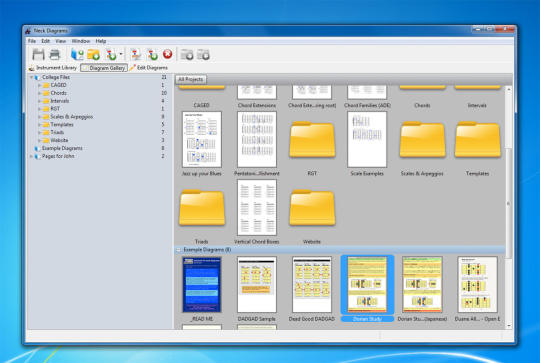Open the Edit menu
The image size is (540, 363).
coord(46,41)
